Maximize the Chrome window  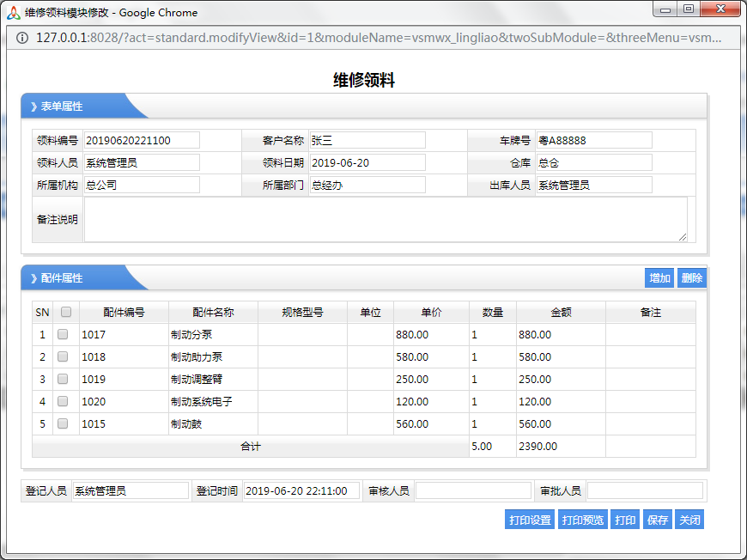click(689, 9)
